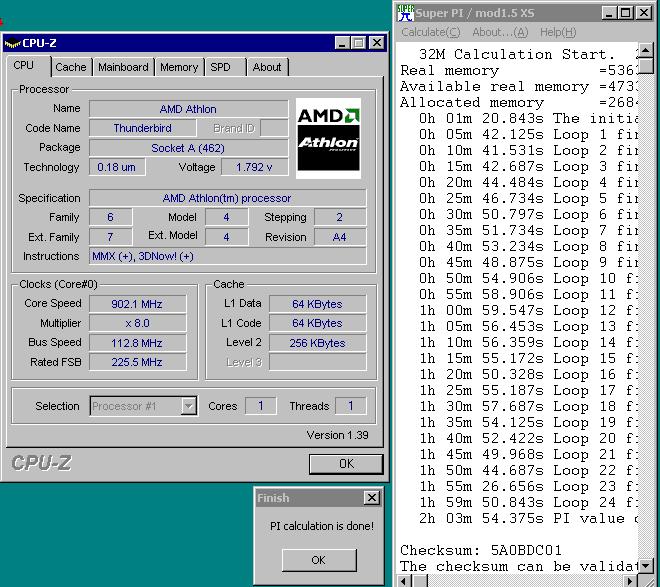Click the PI calculation is done! message
This screenshot has height=587, width=660.
322,526
